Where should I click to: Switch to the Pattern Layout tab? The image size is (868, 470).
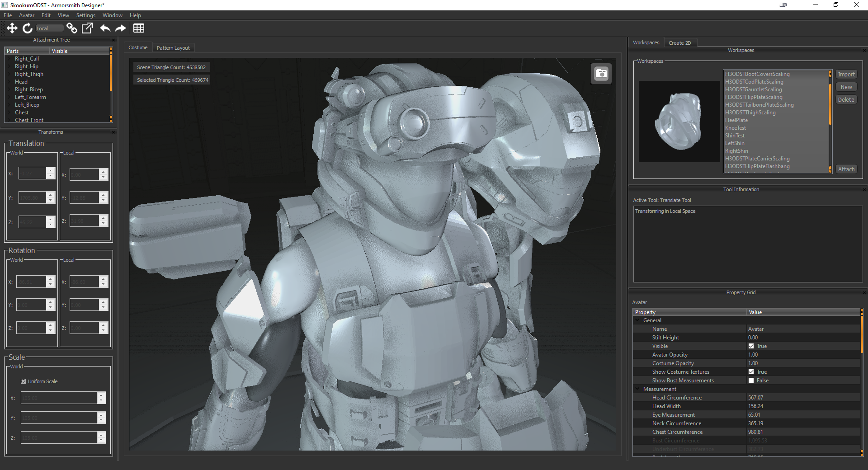pos(173,48)
